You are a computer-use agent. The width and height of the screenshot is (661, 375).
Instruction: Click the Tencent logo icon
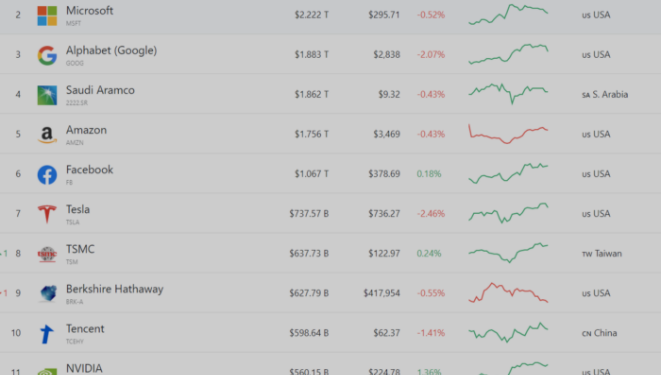(x=46, y=334)
